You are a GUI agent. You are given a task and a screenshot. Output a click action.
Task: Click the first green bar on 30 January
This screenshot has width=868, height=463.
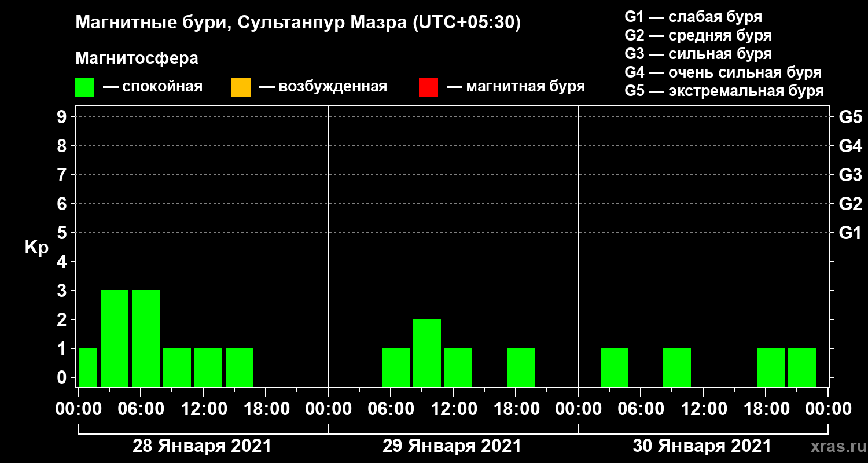[615, 367]
